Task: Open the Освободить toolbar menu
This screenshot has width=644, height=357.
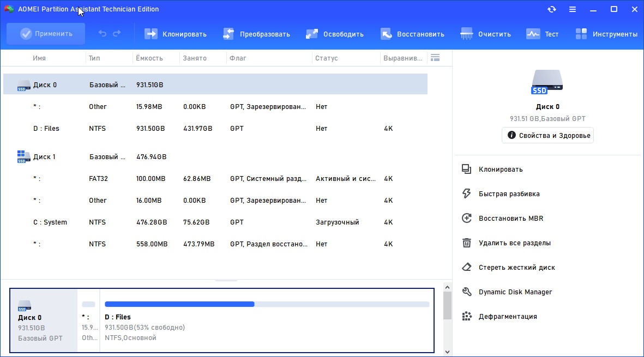Action: click(x=335, y=34)
